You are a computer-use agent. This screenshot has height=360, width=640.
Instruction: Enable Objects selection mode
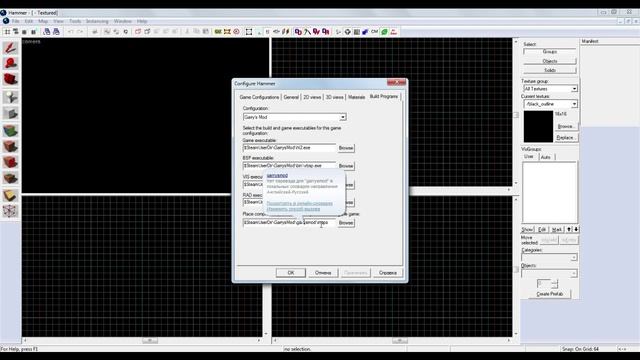[x=550, y=61]
